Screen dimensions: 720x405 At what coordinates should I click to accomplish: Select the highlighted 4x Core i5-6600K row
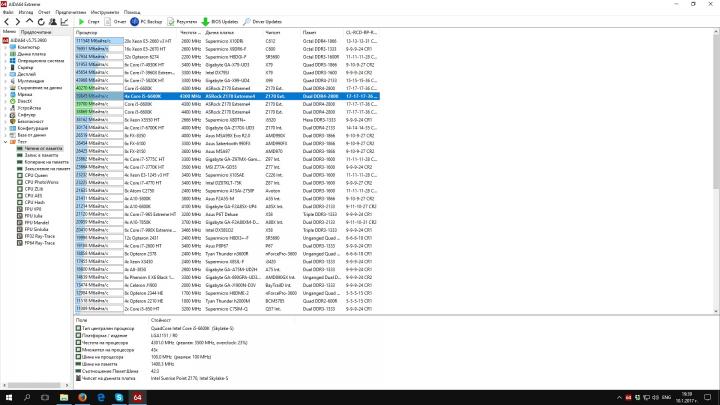[x=227, y=96]
